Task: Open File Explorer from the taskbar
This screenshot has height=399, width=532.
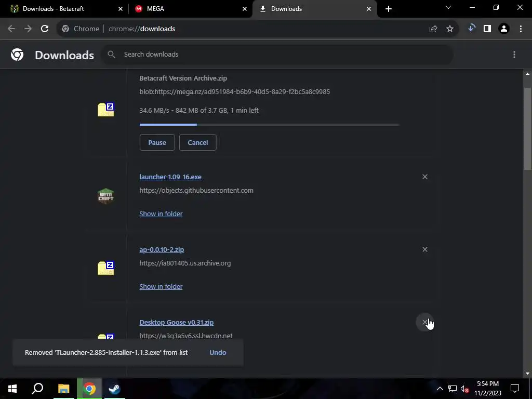Action: 63,389
